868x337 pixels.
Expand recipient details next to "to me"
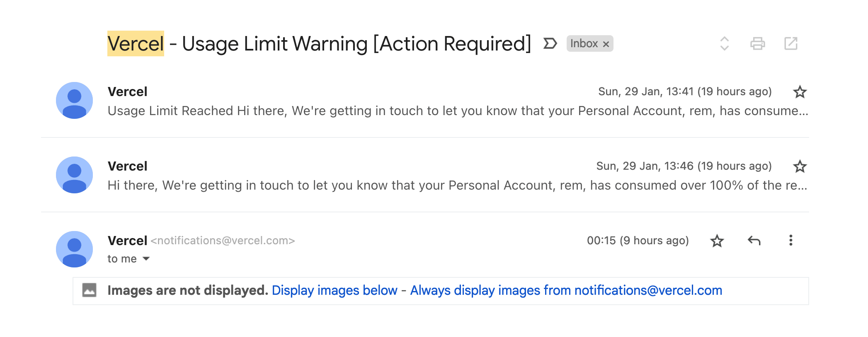pos(146,259)
